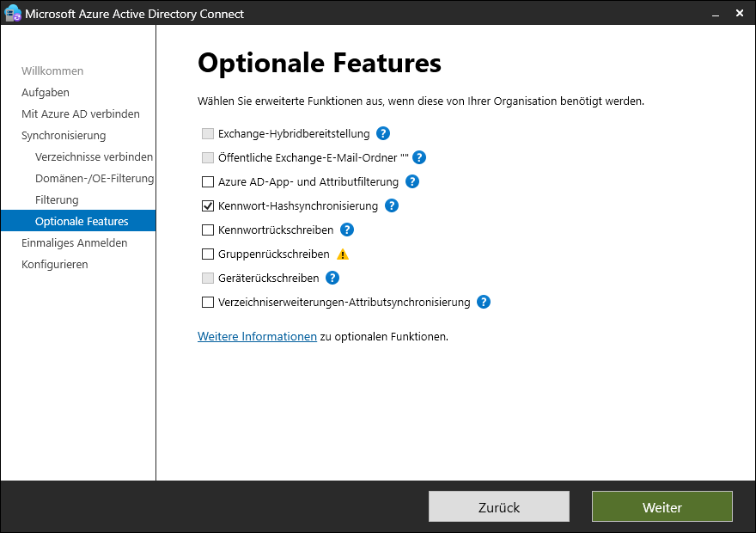Enable Kennwortrückschreiben checkbox

pos(207,230)
